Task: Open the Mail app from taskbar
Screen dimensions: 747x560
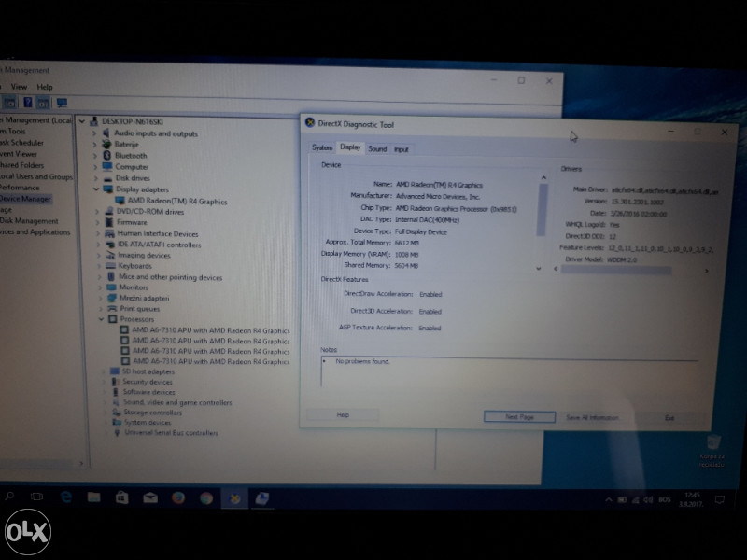Action: (x=150, y=498)
